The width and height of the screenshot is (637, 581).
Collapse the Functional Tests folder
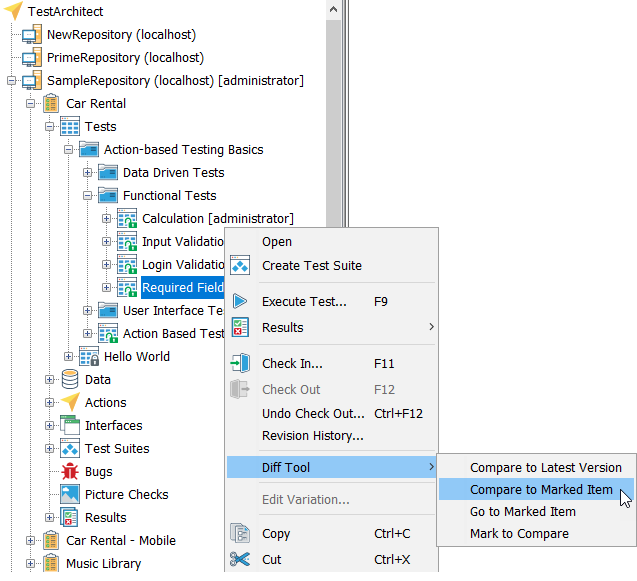pos(87,196)
